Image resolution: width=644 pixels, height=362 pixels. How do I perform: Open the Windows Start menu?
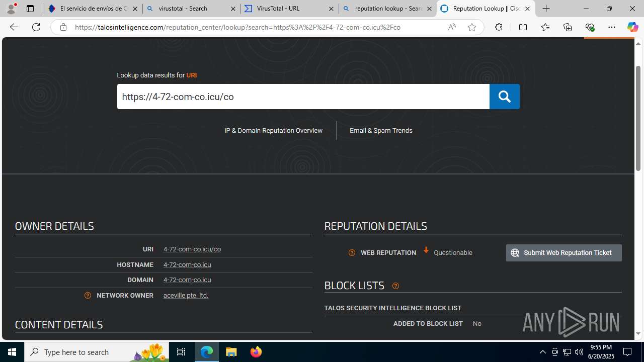(x=12, y=352)
